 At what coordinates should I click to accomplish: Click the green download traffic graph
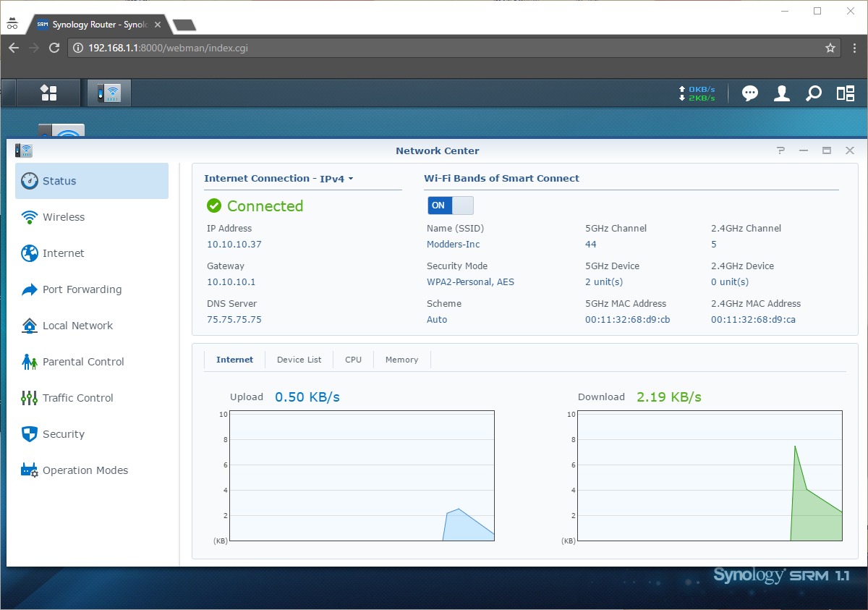click(712, 475)
